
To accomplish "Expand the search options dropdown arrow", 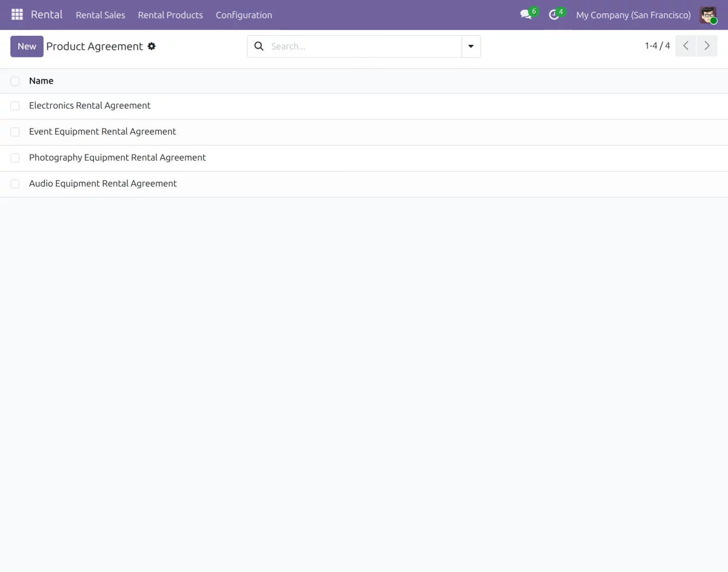I will [x=471, y=46].
